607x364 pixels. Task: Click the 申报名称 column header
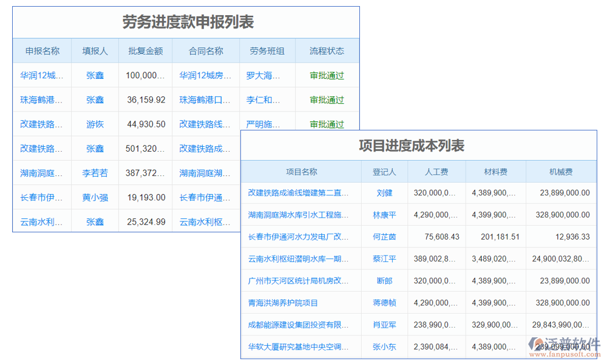tap(41, 51)
